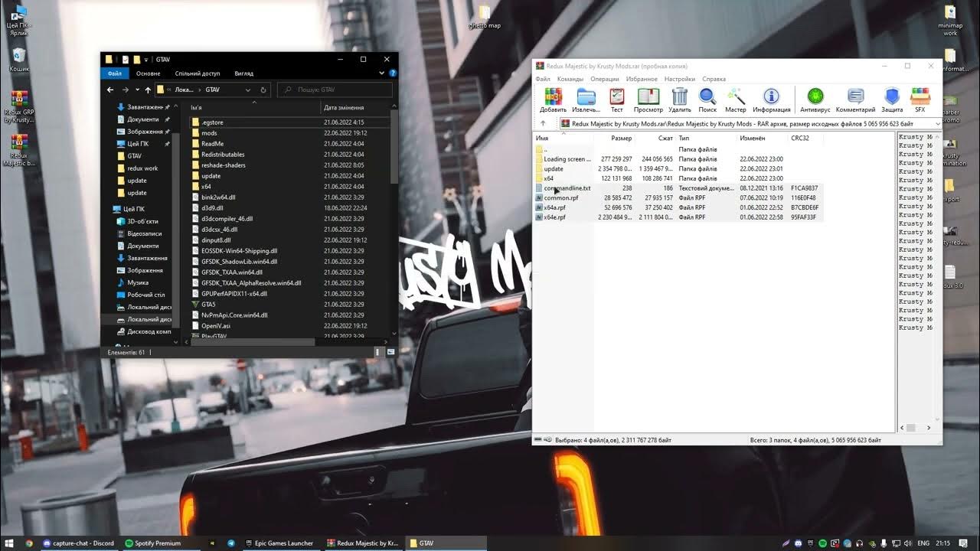This screenshot has width=980, height=551.
Task: Click the Информация (Info) icon in WinRAR
Action: tap(771, 99)
